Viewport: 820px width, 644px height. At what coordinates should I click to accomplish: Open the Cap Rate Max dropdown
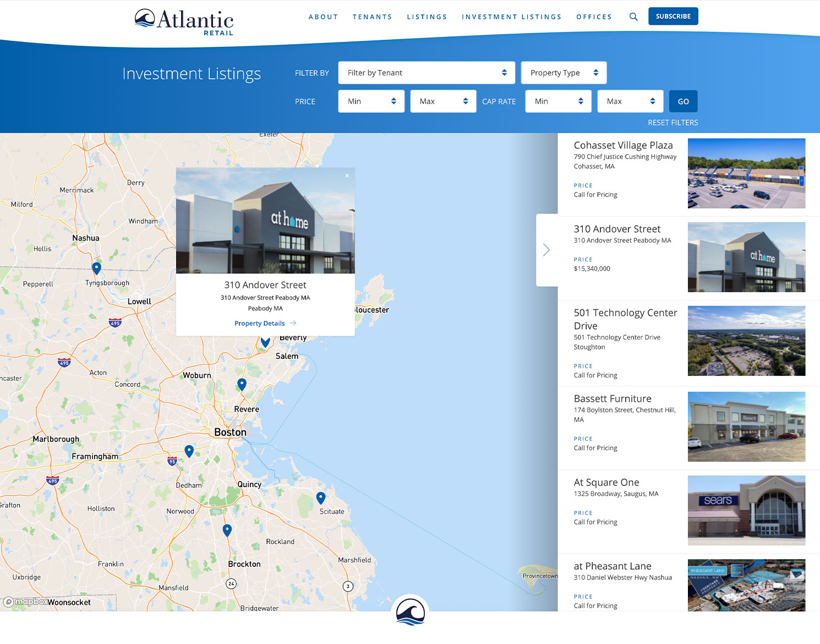click(x=630, y=101)
